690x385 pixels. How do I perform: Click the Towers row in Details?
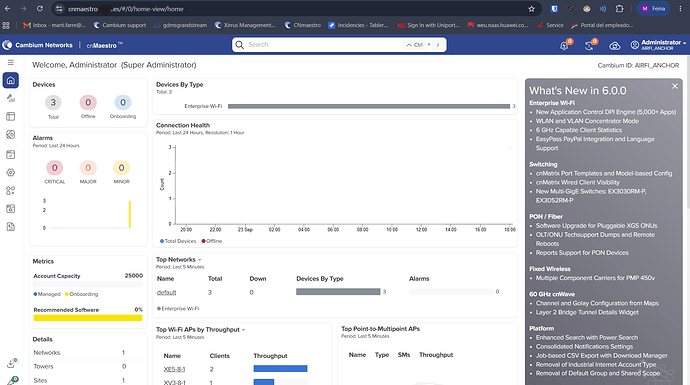(88, 367)
